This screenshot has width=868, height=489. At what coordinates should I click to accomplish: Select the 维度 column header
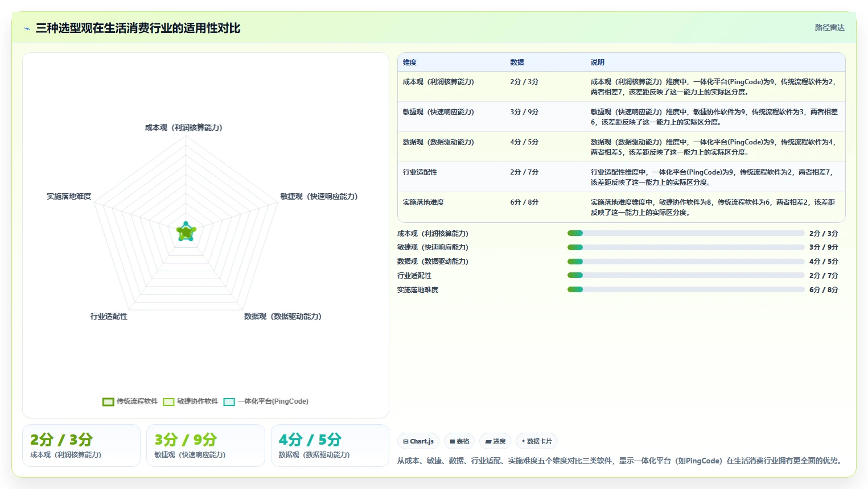pyautogui.click(x=410, y=63)
